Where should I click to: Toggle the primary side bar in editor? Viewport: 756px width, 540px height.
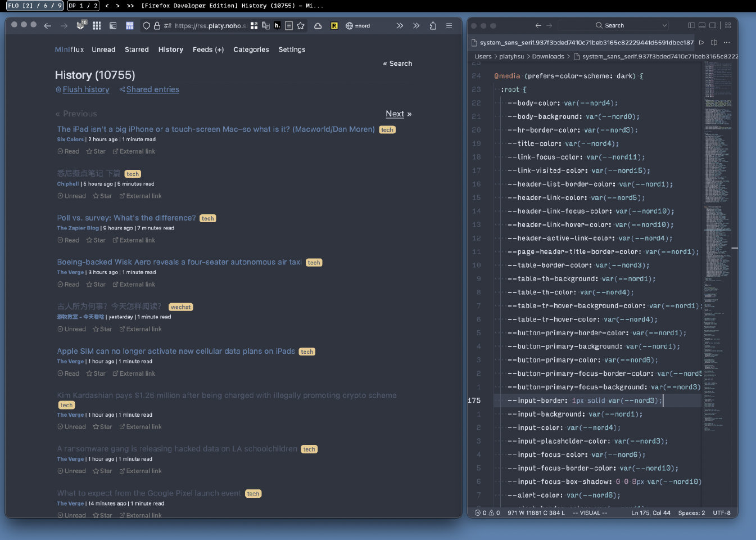tap(691, 26)
